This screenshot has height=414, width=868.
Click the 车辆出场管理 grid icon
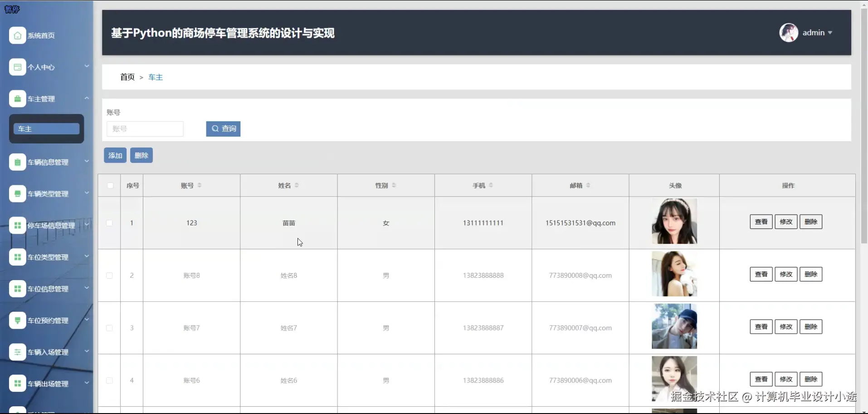[x=17, y=384]
